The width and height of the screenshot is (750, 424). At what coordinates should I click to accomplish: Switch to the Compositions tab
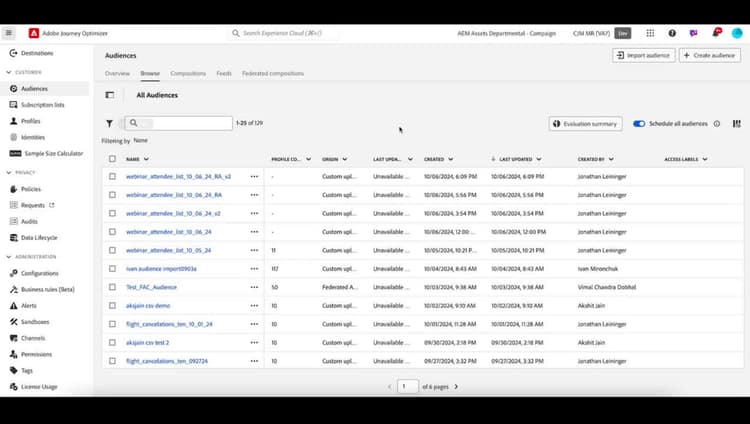coord(188,73)
